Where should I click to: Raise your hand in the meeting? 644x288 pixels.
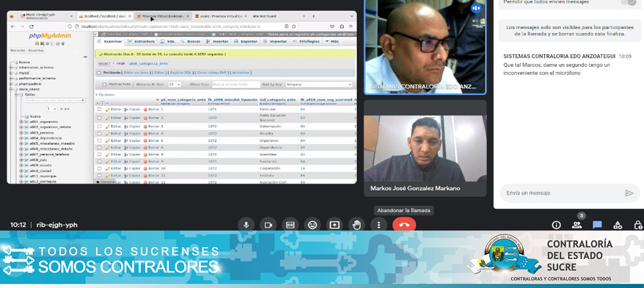(x=357, y=225)
